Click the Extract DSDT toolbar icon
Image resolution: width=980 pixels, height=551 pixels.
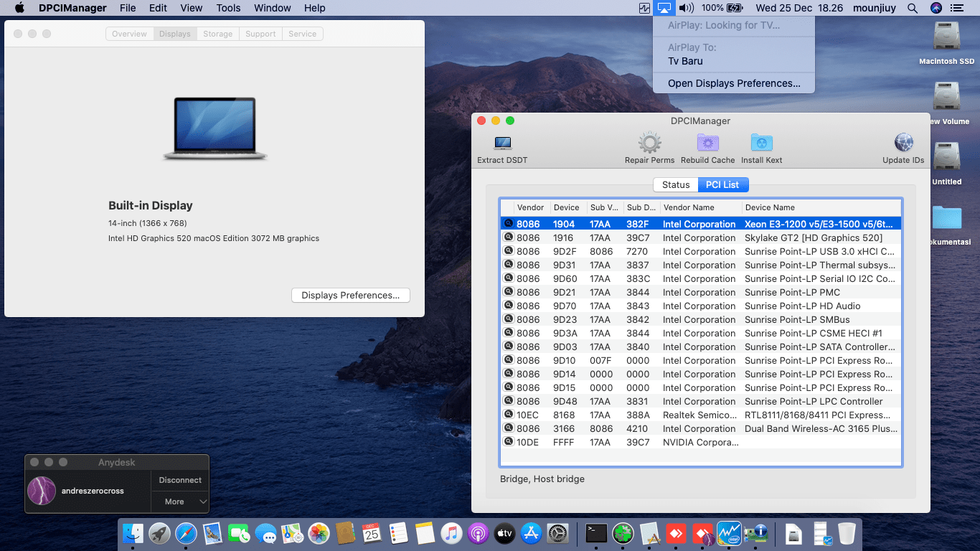click(x=503, y=143)
